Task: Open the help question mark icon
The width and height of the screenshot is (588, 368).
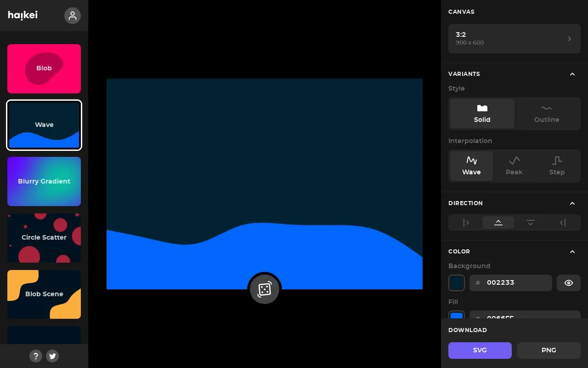Action: click(36, 356)
